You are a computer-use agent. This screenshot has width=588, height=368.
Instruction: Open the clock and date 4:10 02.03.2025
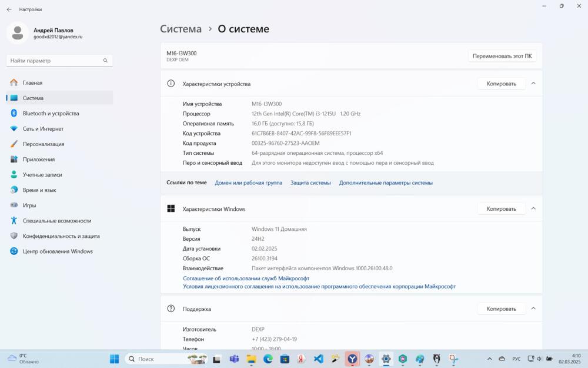click(x=570, y=359)
